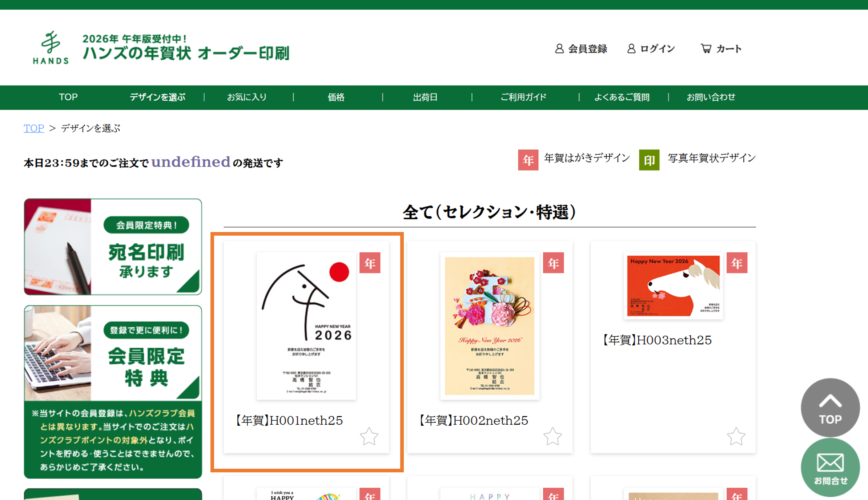Open the shopping cart icon
868x500 pixels.
click(x=706, y=48)
